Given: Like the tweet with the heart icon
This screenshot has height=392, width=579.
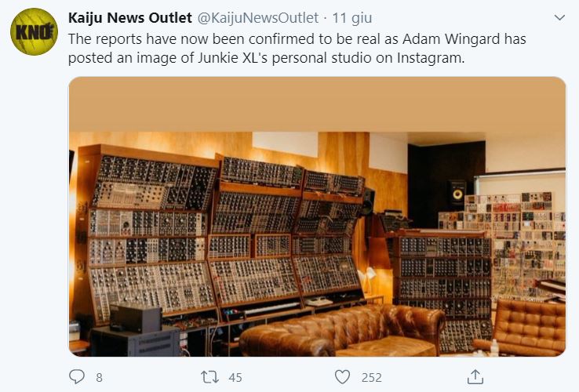Looking at the screenshot, I should tap(342, 377).
